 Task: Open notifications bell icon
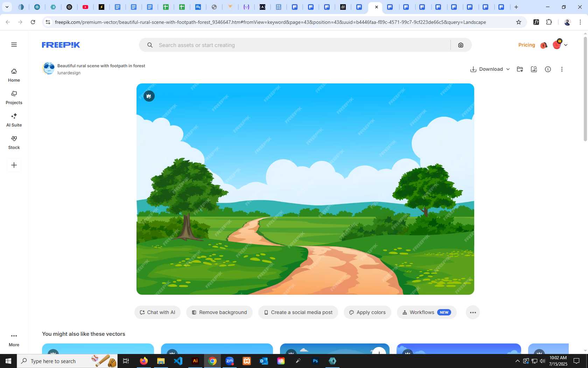point(544,45)
